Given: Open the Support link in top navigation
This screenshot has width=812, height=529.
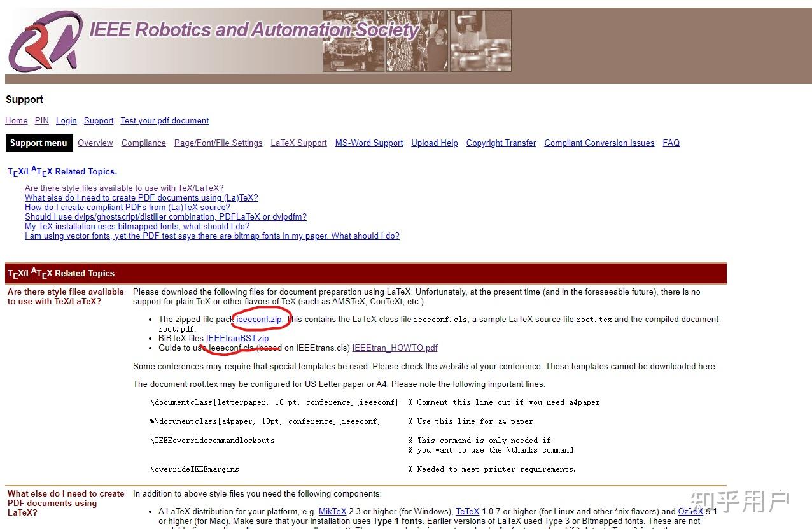Looking at the screenshot, I should tap(99, 121).
